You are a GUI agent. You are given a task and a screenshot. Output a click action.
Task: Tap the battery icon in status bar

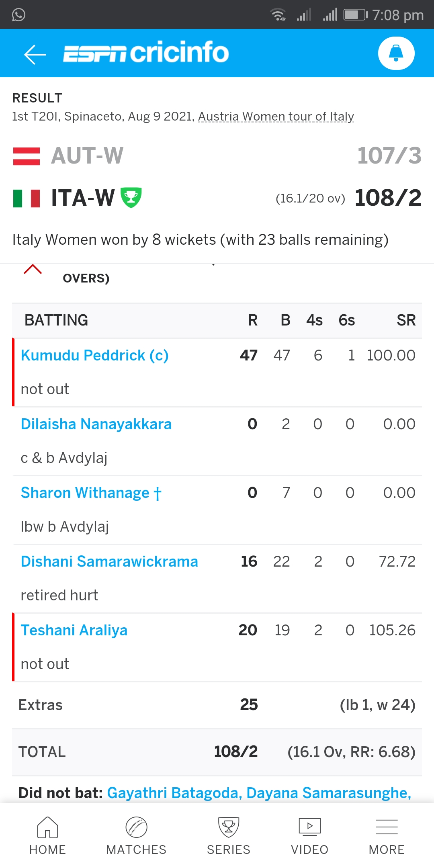pyautogui.click(x=356, y=15)
